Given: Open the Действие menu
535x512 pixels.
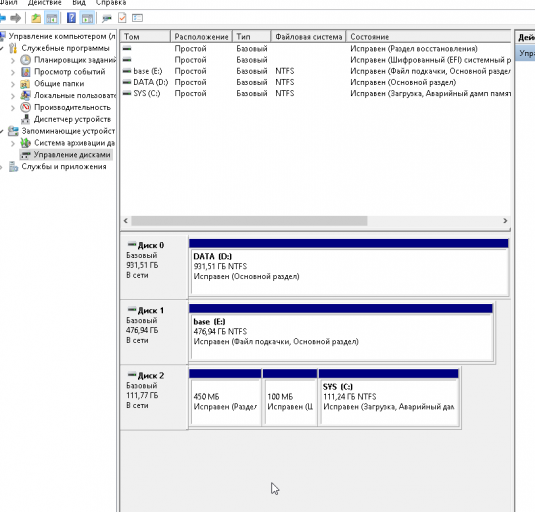Looking at the screenshot, I should coord(44,3).
